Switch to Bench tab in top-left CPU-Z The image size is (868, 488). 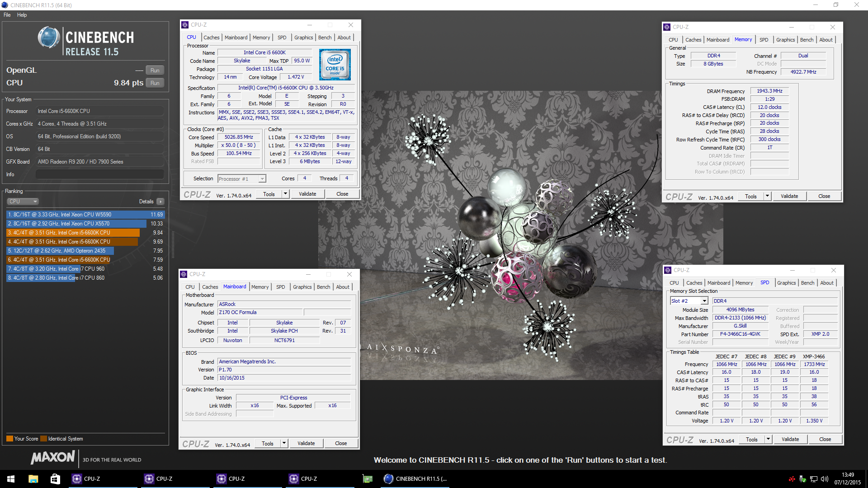click(325, 38)
